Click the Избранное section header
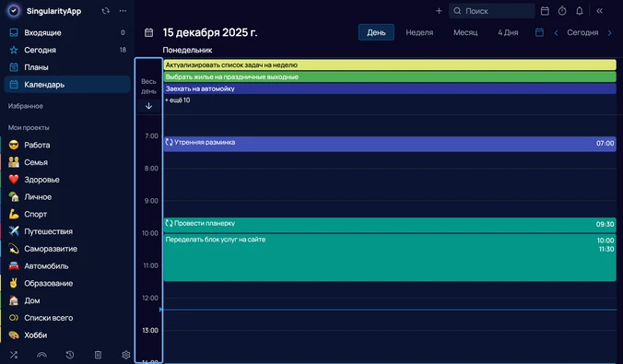This screenshot has width=623, height=364. (x=26, y=106)
